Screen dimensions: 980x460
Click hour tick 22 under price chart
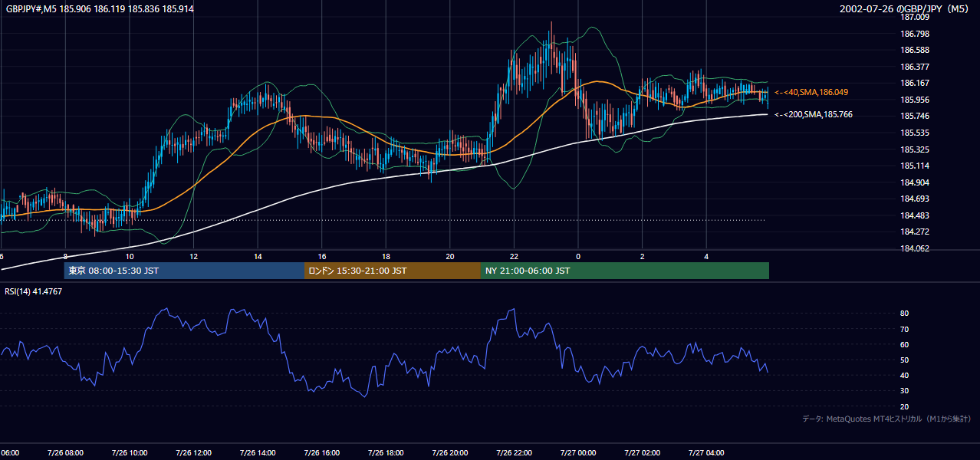(x=515, y=257)
